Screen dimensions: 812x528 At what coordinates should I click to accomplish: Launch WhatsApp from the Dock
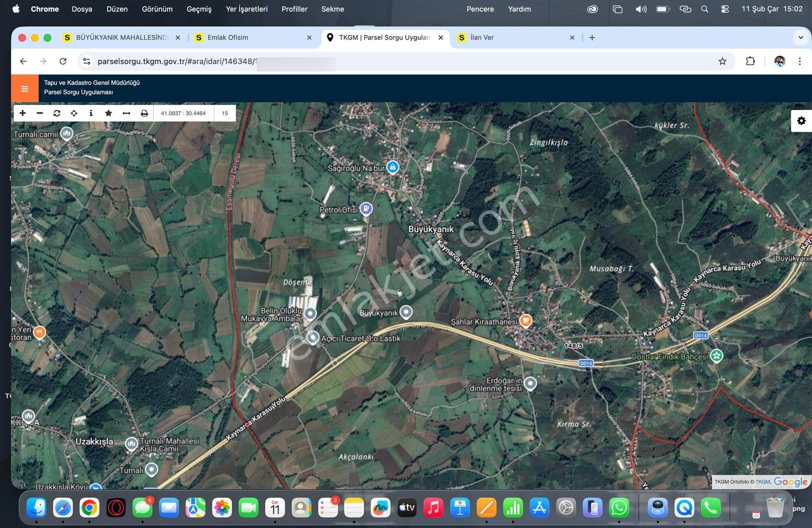coord(619,507)
